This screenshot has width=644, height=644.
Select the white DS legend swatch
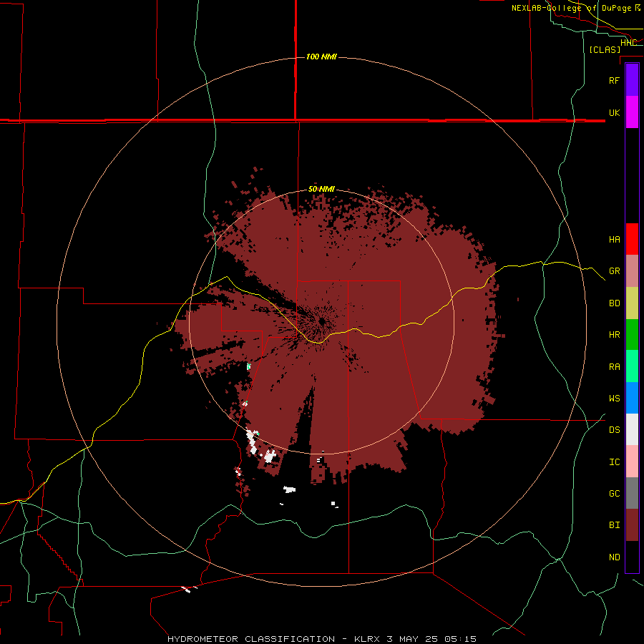(x=632, y=429)
